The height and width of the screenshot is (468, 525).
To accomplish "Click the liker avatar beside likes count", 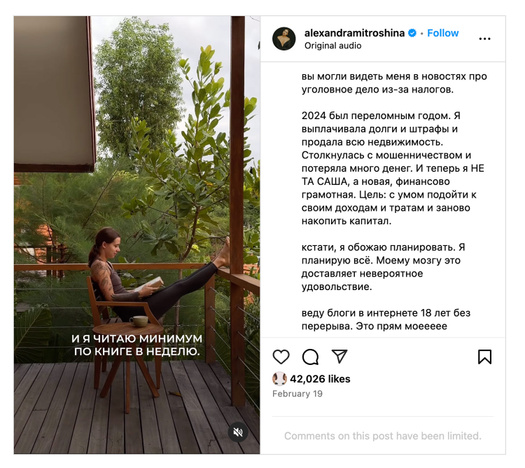I will [279, 379].
